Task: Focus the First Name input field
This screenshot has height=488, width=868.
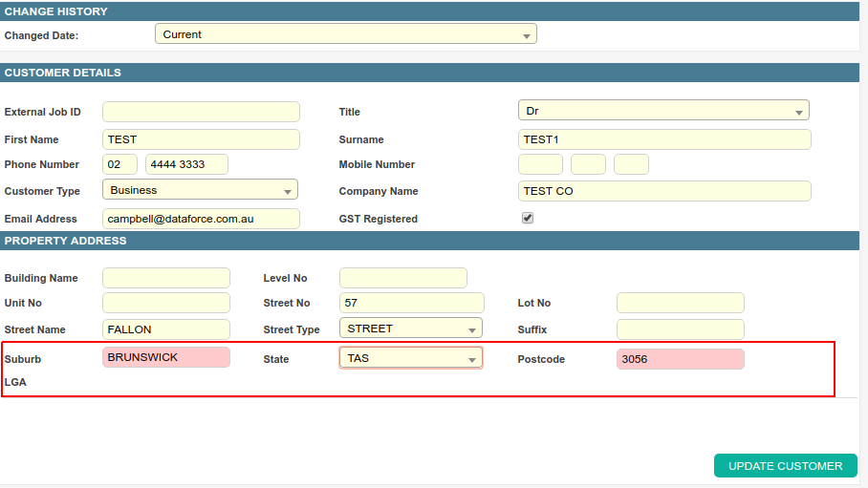Action: [x=201, y=139]
